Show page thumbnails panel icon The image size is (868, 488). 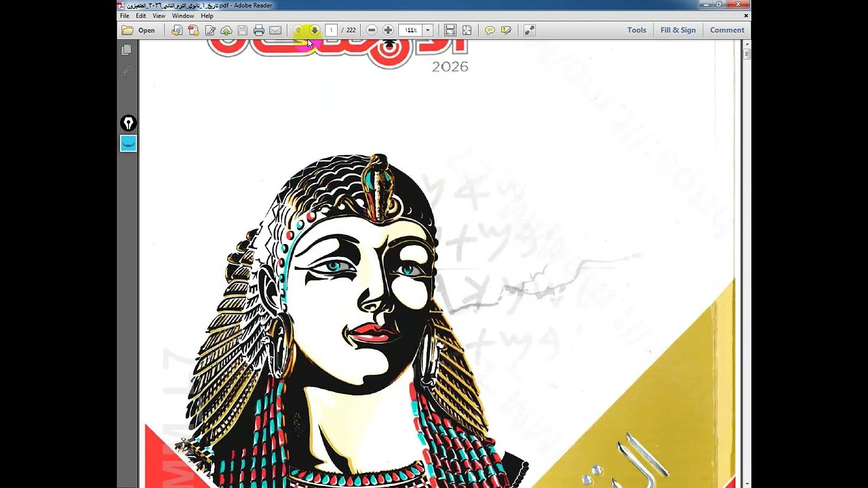[126, 50]
